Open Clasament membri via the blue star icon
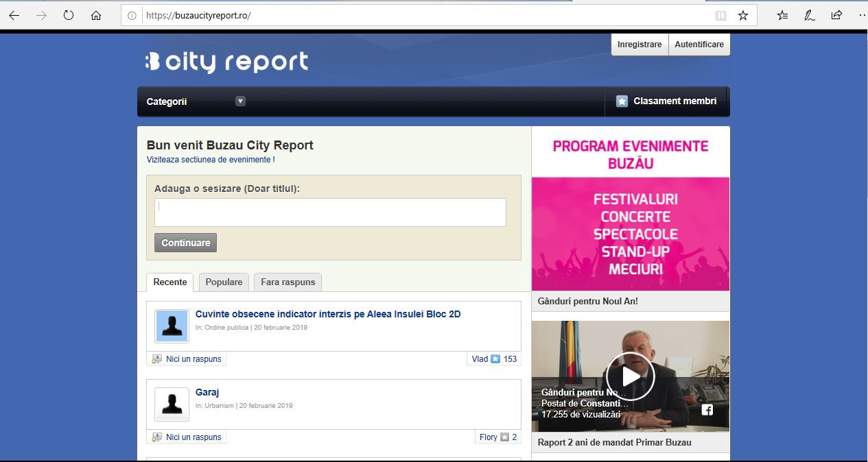868x462 pixels. [622, 101]
